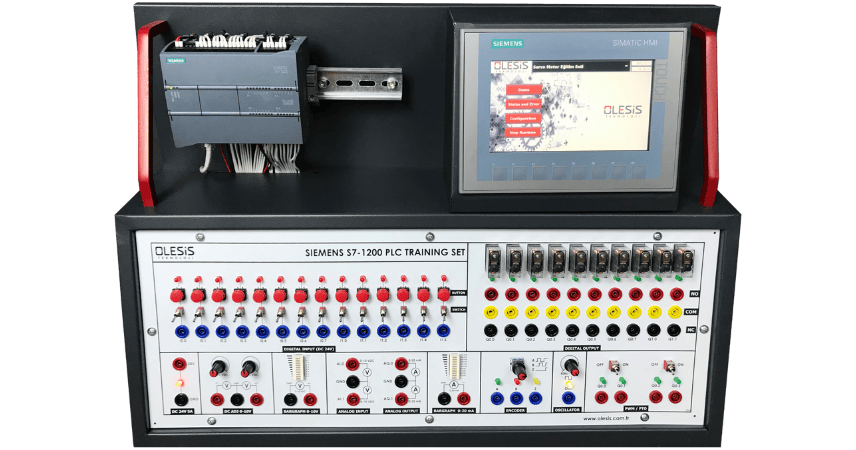Open the Servo Motor Eğitim Seti dropdown
The height and width of the screenshot is (450, 856).
pos(580,66)
